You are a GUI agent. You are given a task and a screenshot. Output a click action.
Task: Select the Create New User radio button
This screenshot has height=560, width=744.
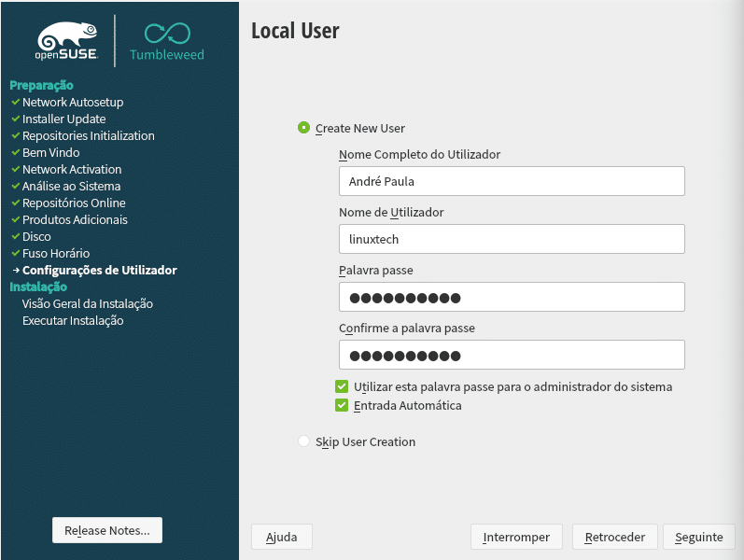tap(303, 128)
